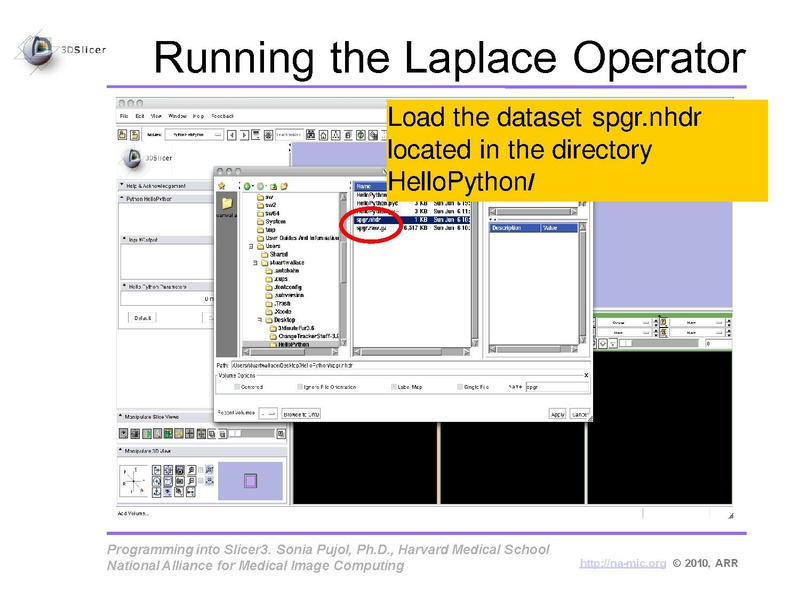Click the green slice controller offset slider

point(661,343)
